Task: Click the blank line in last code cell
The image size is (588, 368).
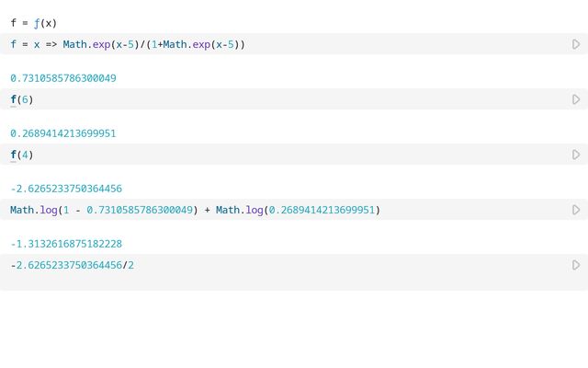Action: click(x=276, y=280)
